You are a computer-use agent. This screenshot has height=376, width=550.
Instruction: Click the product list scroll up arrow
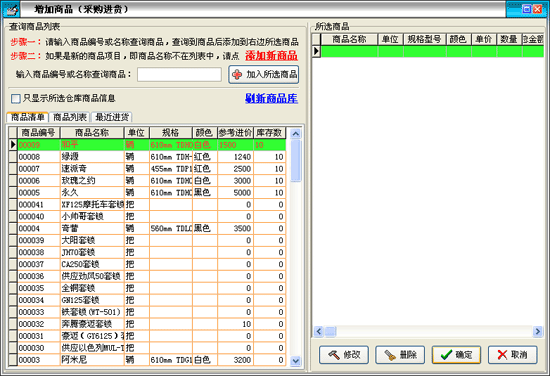(x=296, y=133)
